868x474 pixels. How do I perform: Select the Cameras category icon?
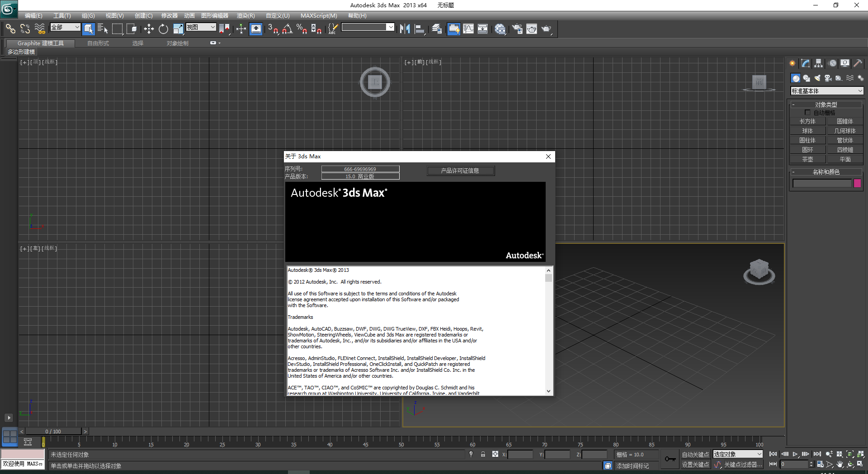coord(828,78)
